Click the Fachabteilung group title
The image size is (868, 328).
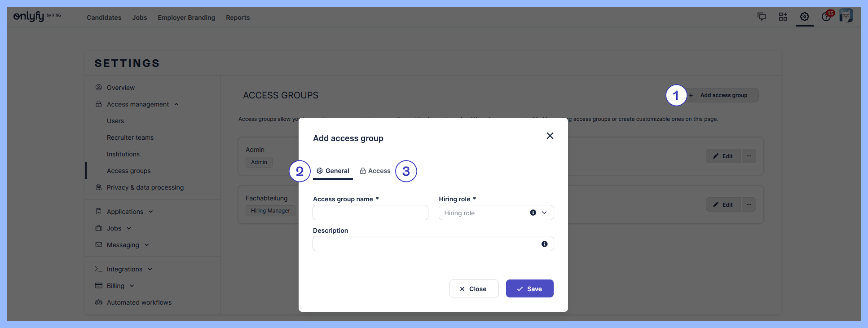click(x=267, y=198)
